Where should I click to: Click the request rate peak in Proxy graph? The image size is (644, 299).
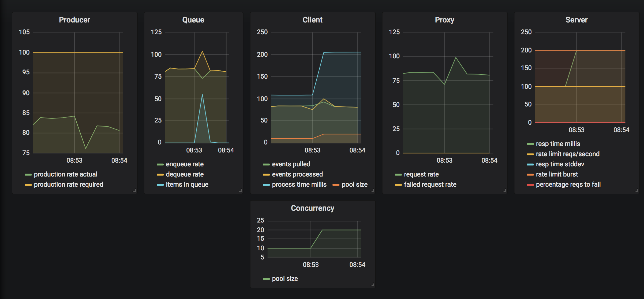456,57
